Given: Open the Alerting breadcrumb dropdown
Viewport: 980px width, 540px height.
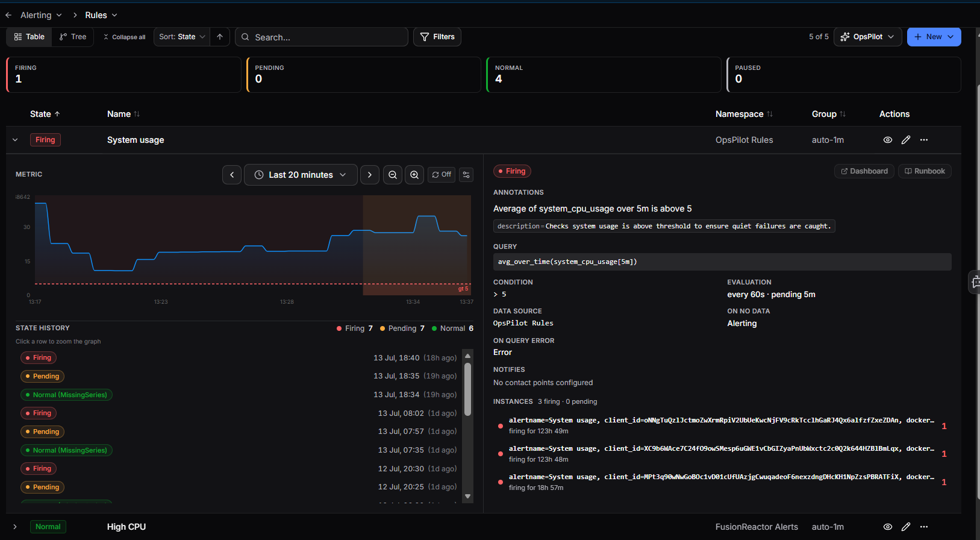Looking at the screenshot, I should tap(41, 15).
